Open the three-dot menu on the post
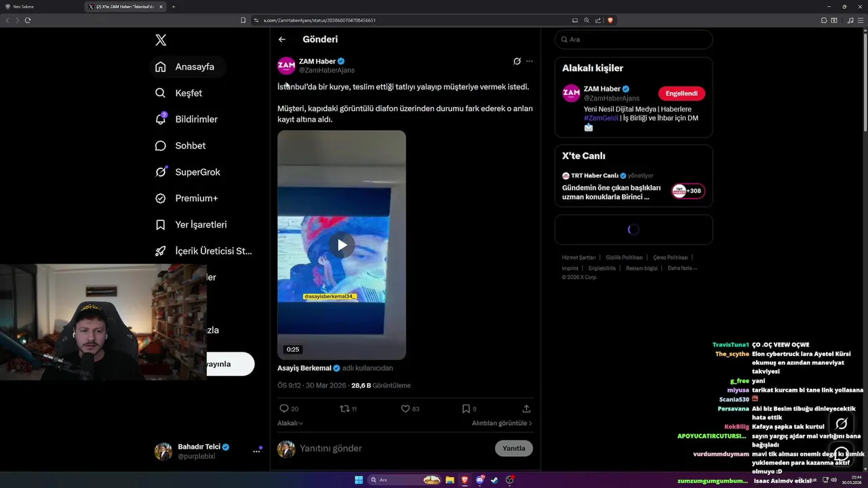The height and width of the screenshot is (488, 868). pyautogui.click(x=530, y=61)
